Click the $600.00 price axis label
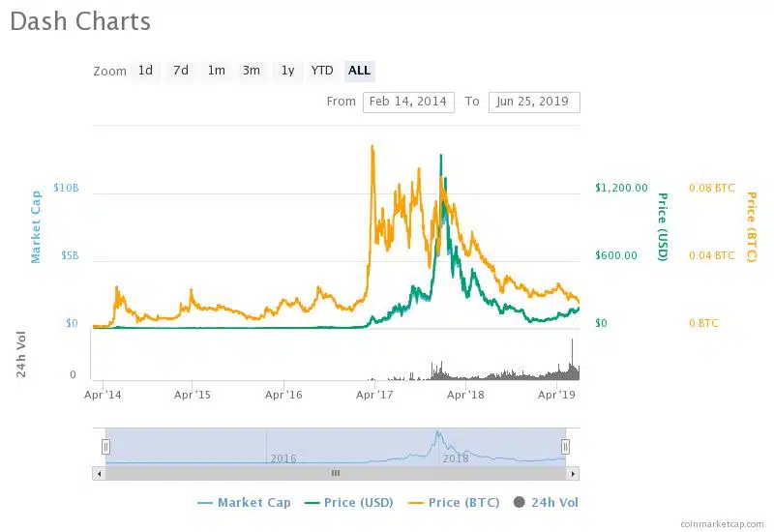Viewport: 774px width, 532px height. tap(616, 255)
